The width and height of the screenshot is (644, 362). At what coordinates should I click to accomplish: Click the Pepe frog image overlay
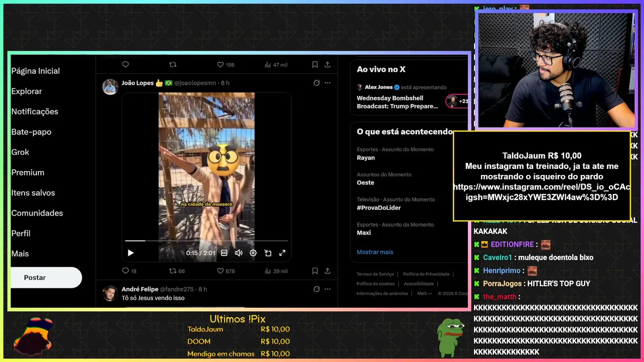click(x=450, y=337)
